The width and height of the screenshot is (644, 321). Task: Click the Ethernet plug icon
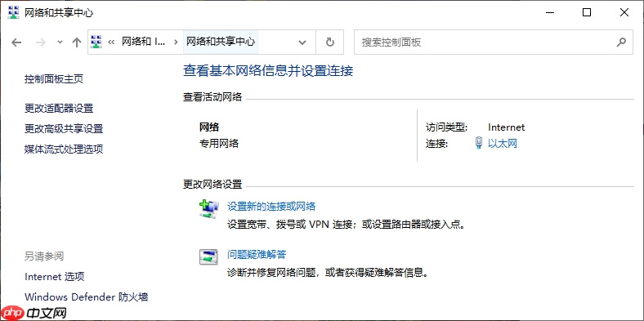478,143
